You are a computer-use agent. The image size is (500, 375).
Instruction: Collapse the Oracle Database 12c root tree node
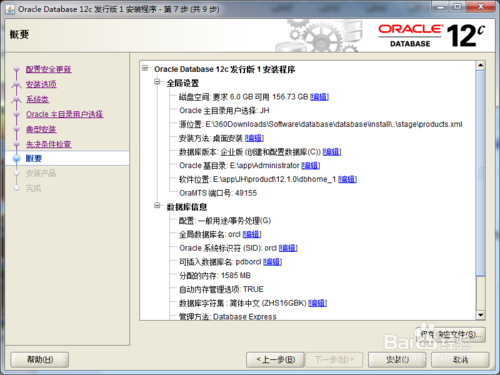(x=145, y=68)
